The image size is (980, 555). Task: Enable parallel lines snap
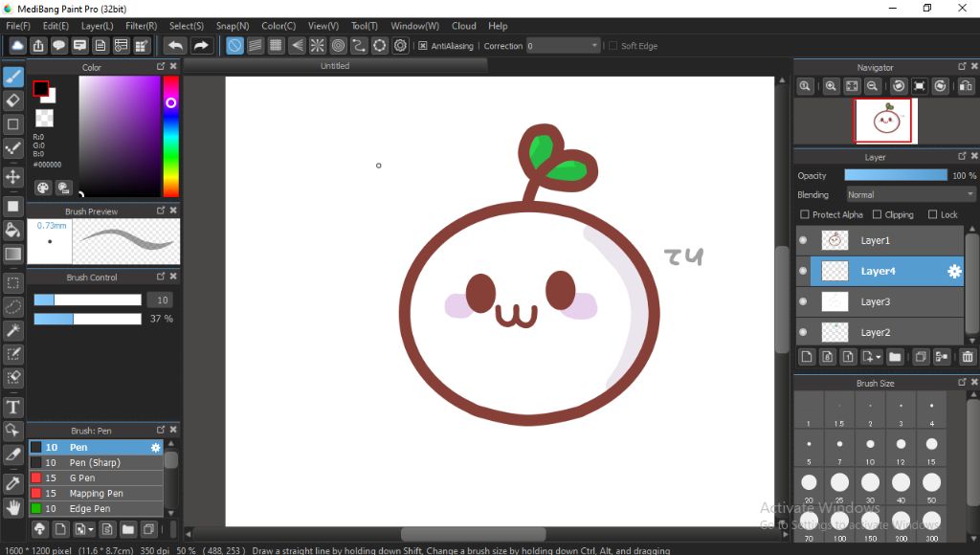click(255, 46)
